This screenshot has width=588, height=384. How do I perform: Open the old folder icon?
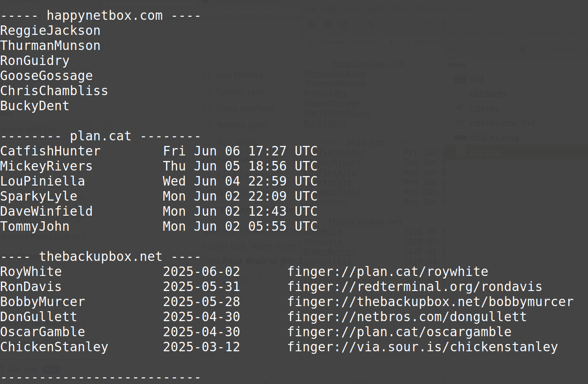(460, 79)
